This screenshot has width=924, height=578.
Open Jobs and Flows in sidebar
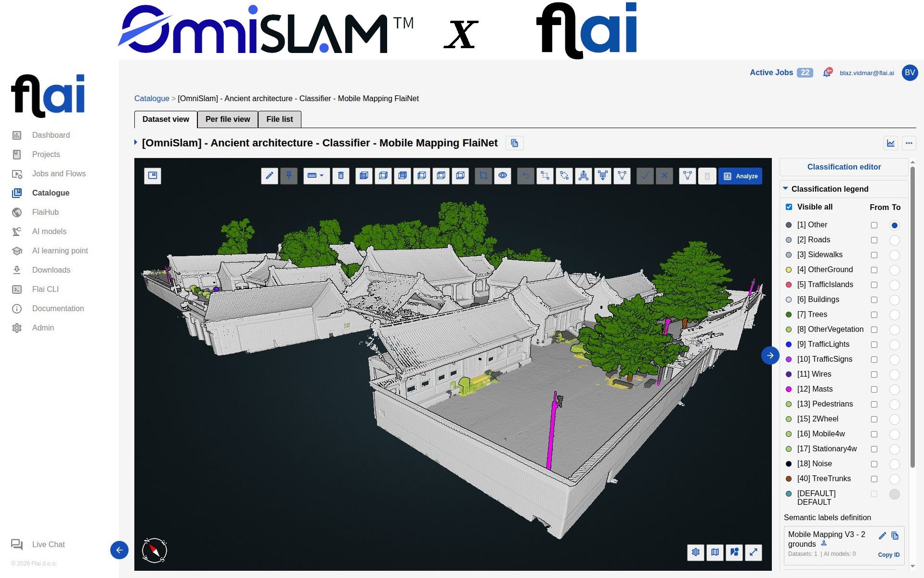59,174
